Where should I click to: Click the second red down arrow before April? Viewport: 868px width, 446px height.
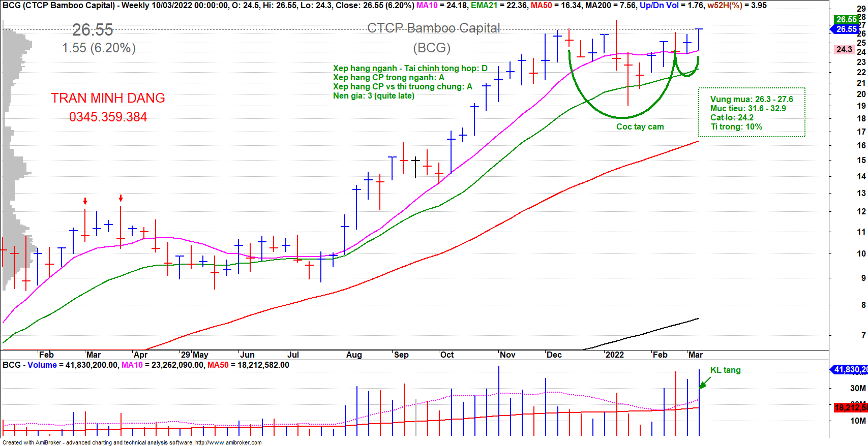121,198
